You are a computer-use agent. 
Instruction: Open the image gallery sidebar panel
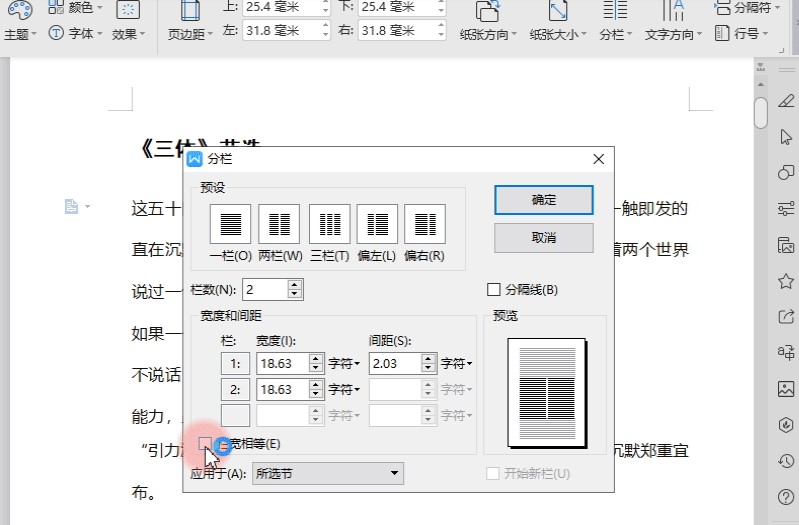tap(786, 245)
